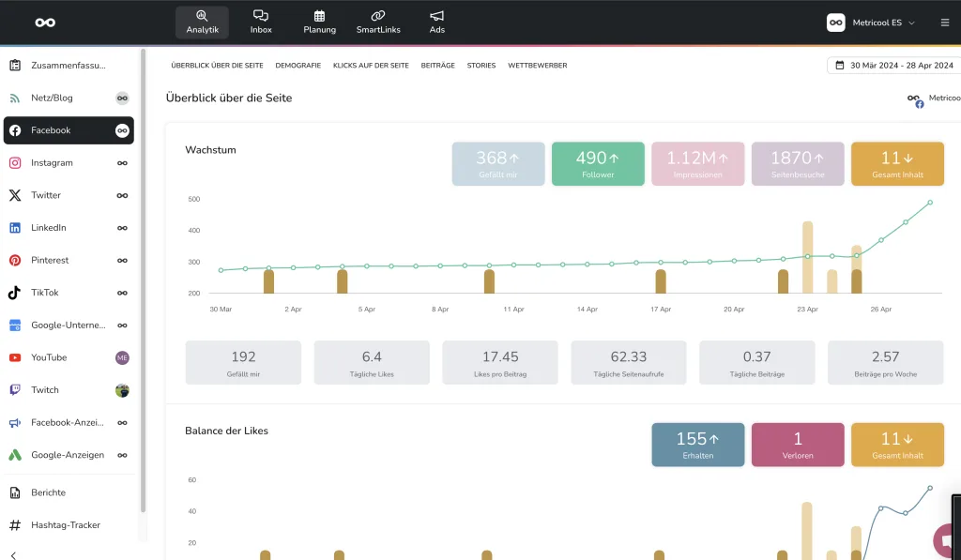
Task: Collapse the sidebar with bottom chevron
Action: [x=14, y=554]
